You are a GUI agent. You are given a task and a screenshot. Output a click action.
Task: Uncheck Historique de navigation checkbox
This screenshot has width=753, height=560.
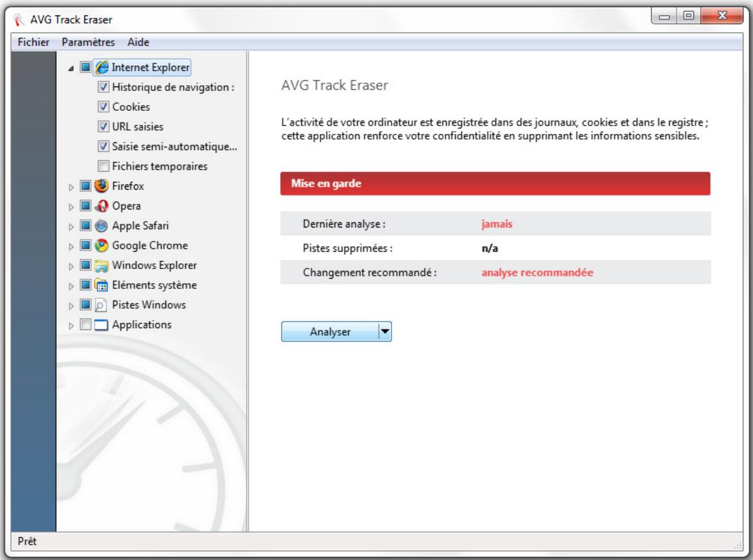103,87
